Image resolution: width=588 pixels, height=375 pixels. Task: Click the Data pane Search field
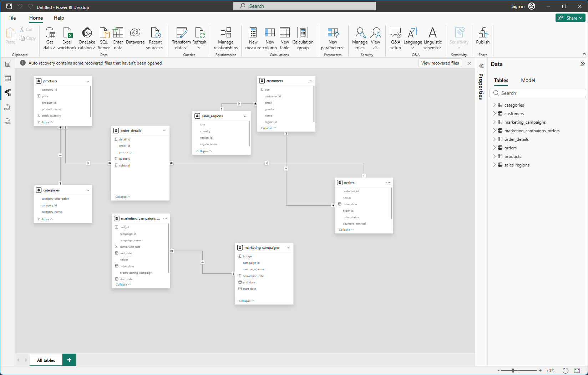[538, 93]
